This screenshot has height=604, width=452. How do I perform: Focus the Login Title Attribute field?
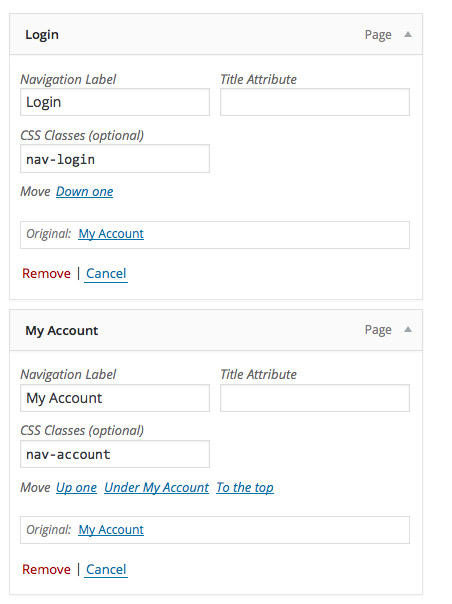tap(315, 102)
